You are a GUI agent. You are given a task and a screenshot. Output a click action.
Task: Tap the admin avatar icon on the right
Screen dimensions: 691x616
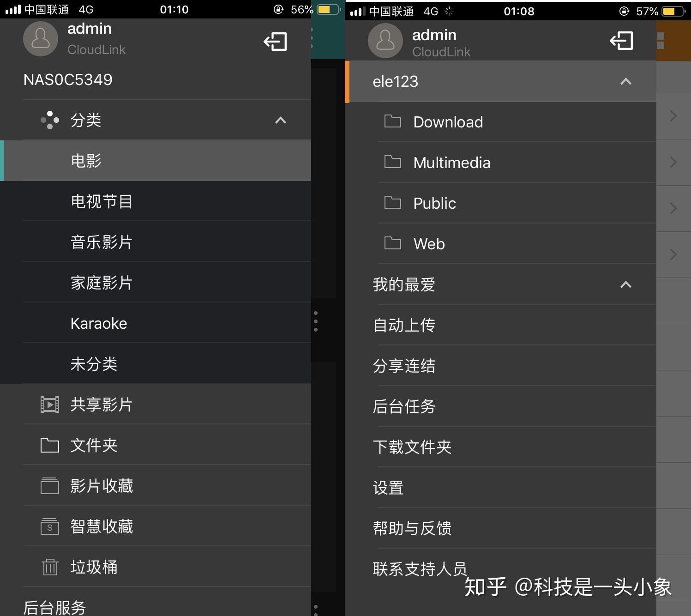[385, 41]
